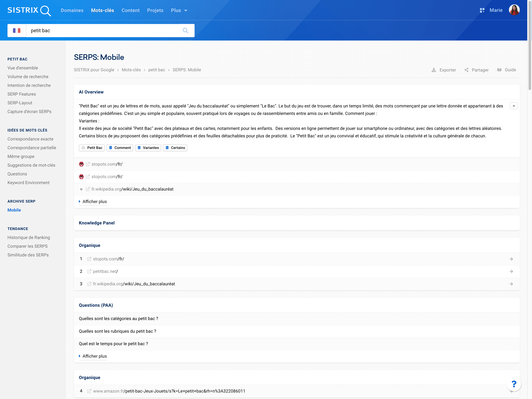Open external link icon for first stopots.com AI source
The height and width of the screenshot is (399, 532).
coord(88,164)
